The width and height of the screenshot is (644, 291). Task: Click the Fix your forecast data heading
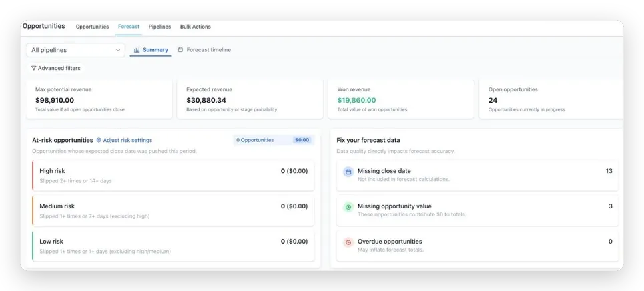(x=368, y=140)
